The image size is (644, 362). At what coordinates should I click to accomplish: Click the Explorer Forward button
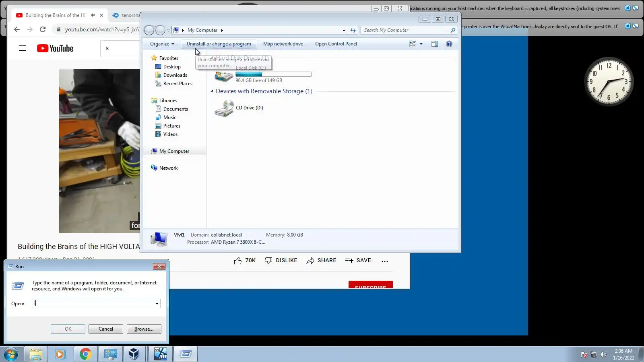click(160, 30)
